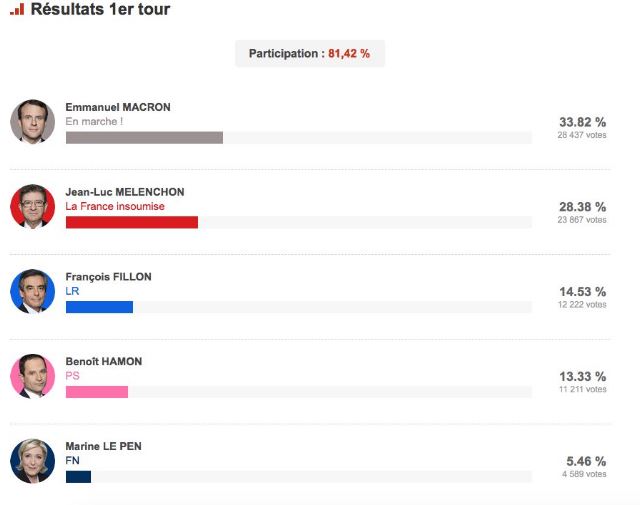
Task: Click the Marine LE PEN name
Action: pyautogui.click(x=104, y=446)
